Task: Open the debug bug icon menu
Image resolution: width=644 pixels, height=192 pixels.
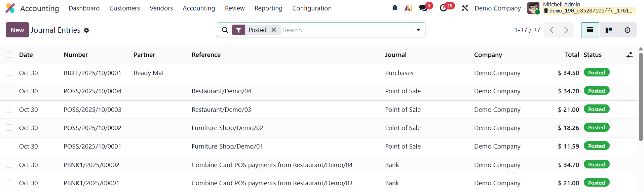Action: coord(395,8)
